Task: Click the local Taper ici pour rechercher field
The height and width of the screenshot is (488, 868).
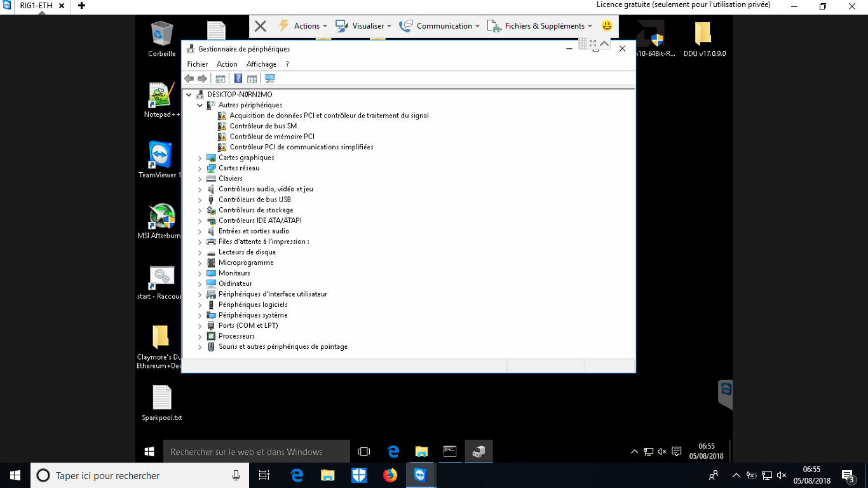Action: (139, 475)
